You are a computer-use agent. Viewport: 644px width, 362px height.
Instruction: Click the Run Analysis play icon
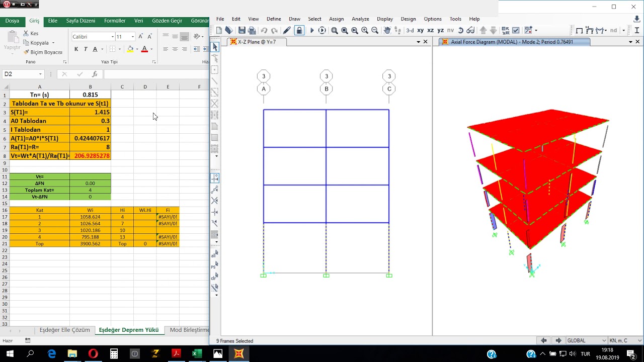pyautogui.click(x=312, y=31)
